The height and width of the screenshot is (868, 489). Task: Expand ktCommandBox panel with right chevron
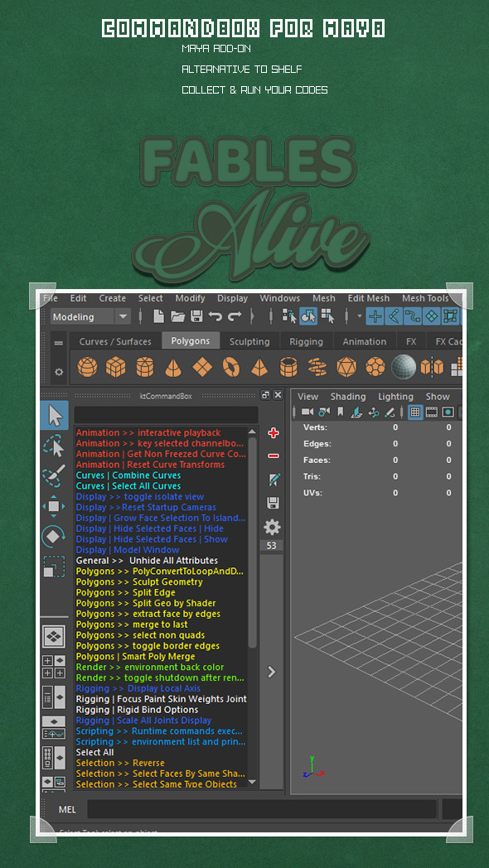coord(271,672)
